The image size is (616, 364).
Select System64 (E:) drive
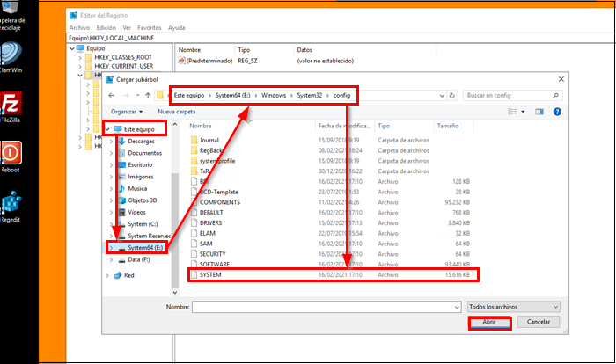click(x=145, y=248)
